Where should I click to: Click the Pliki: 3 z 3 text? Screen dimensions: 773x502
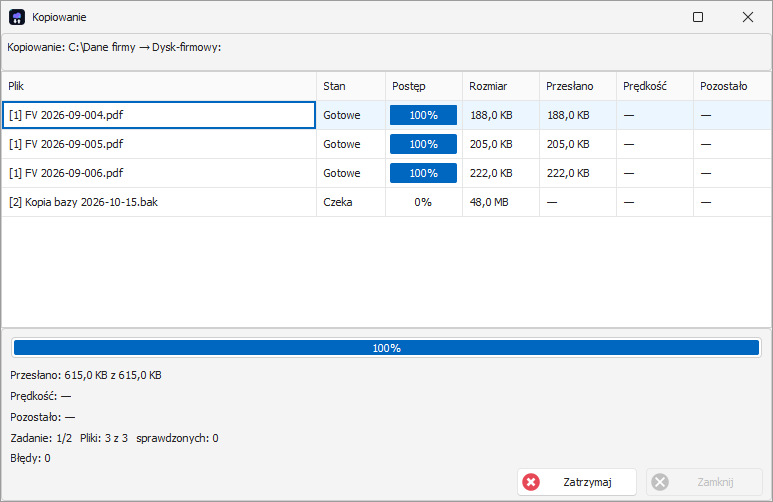pyautogui.click(x=104, y=438)
